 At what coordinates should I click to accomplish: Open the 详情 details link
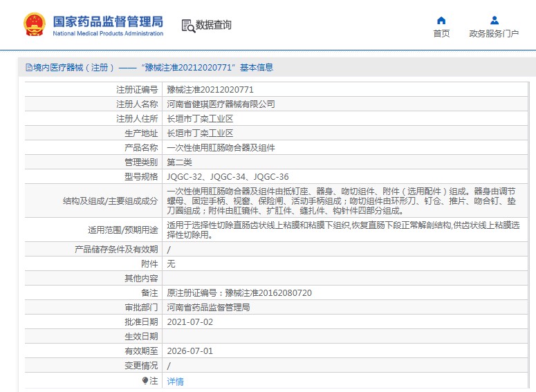click(x=175, y=381)
